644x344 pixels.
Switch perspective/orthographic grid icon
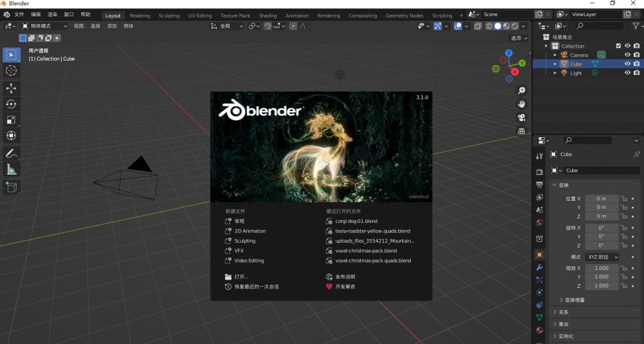[x=522, y=131]
